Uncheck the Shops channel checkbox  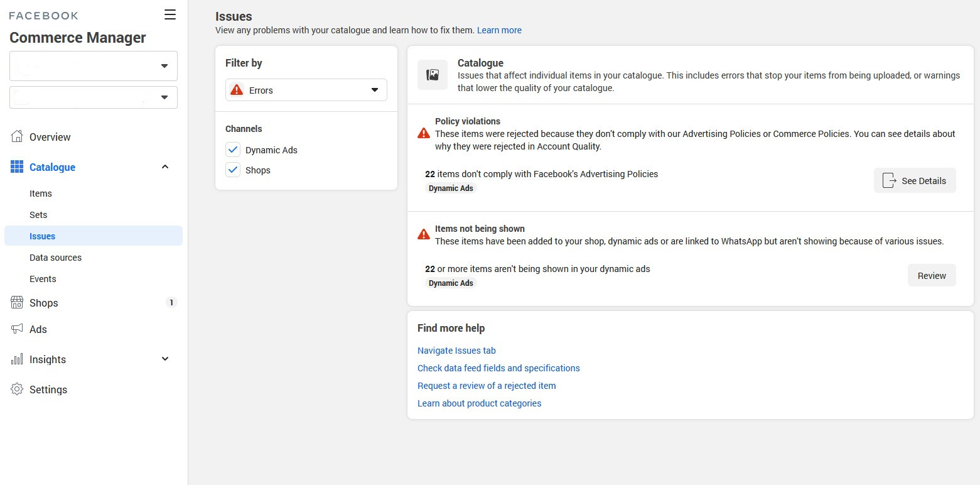(233, 170)
